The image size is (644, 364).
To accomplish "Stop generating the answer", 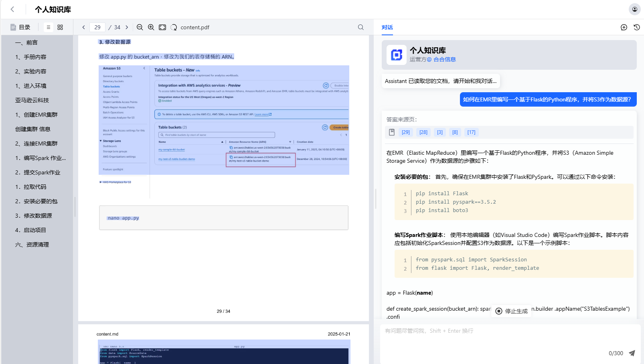I will point(512,311).
